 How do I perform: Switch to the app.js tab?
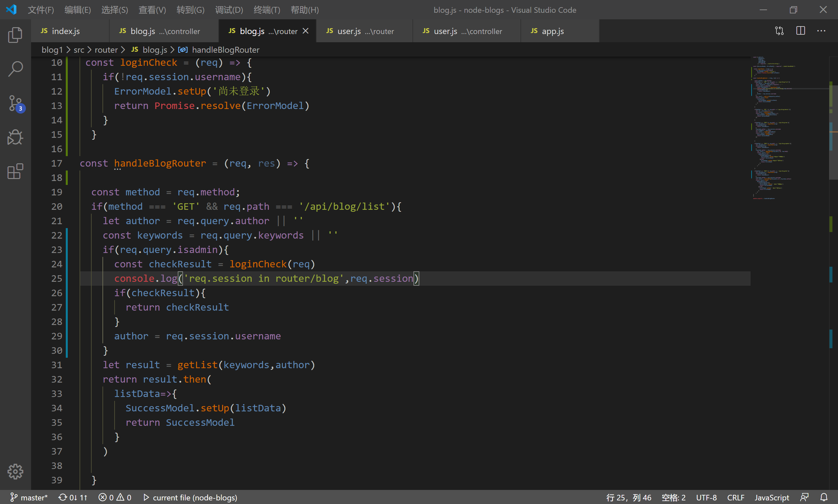[560, 31]
